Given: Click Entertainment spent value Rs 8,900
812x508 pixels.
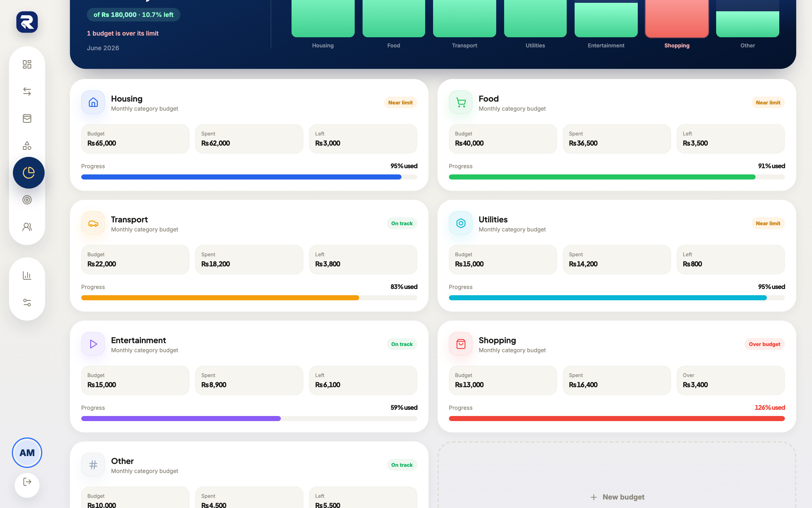Looking at the screenshot, I should click(214, 385).
